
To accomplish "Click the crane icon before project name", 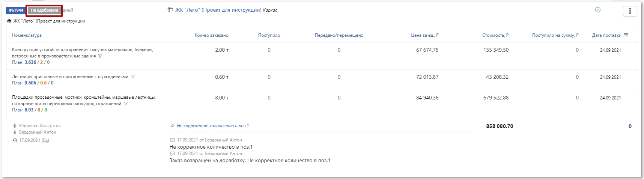I will click(170, 10).
